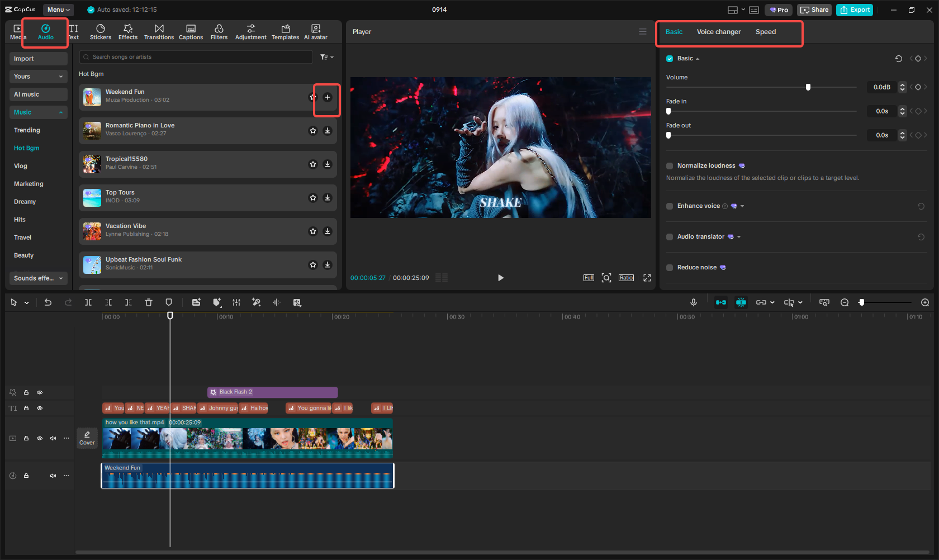Adjust the Volume slider
The width and height of the screenshot is (939, 560).
point(808,87)
